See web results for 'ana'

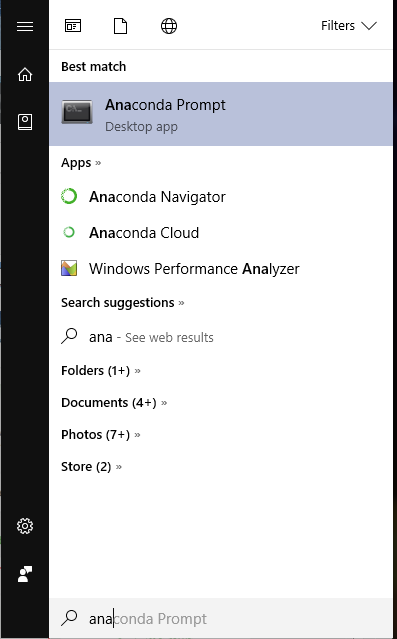tap(221, 337)
